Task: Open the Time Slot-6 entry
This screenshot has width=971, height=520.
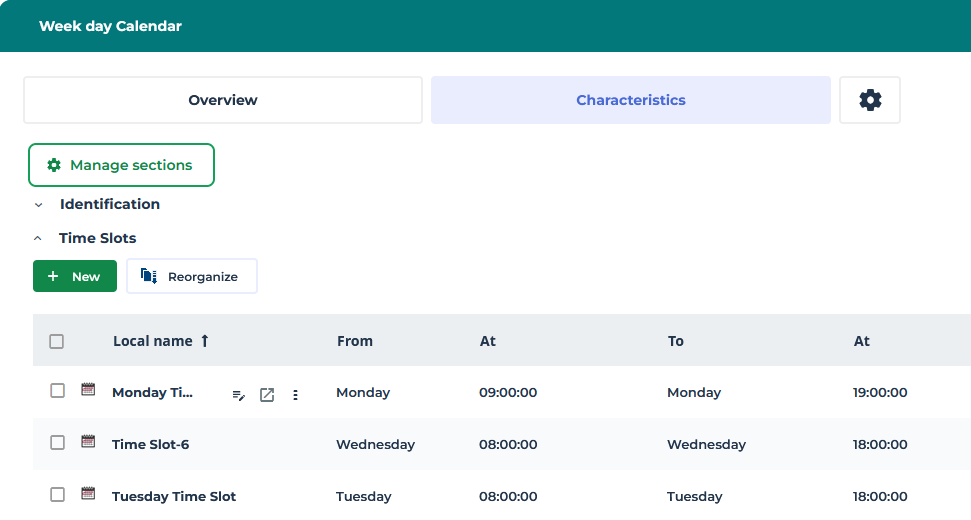Action: 150,445
